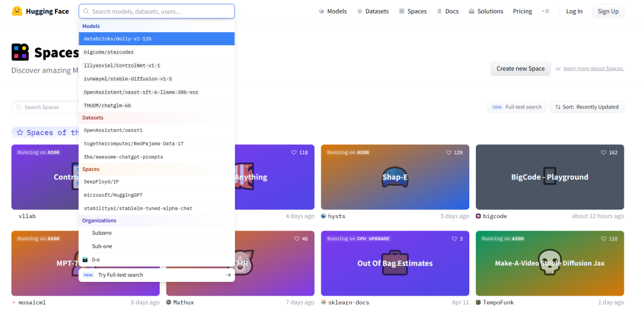Screen dimensions: 644x320
Task: Focus the main search models input
Action: click(156, 11)
